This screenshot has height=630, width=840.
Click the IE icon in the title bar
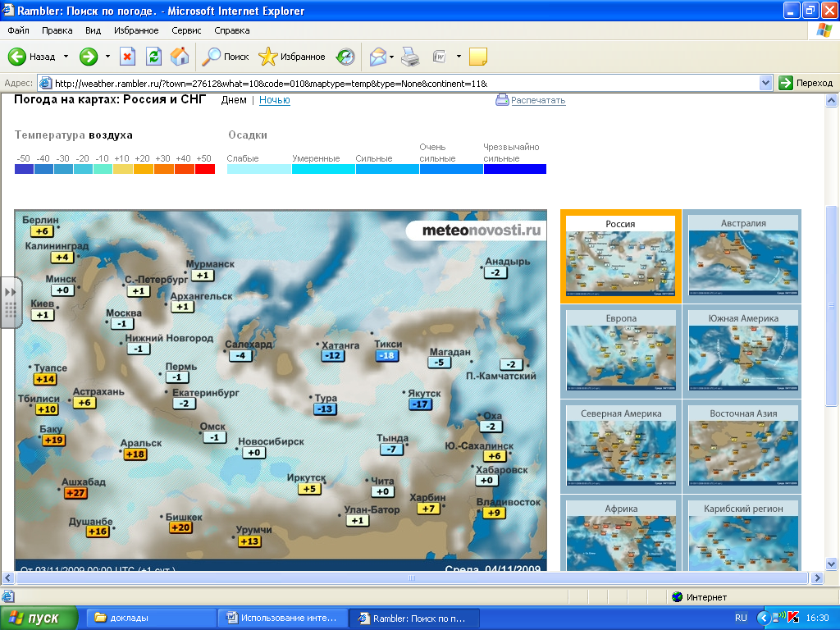point(8,10)
